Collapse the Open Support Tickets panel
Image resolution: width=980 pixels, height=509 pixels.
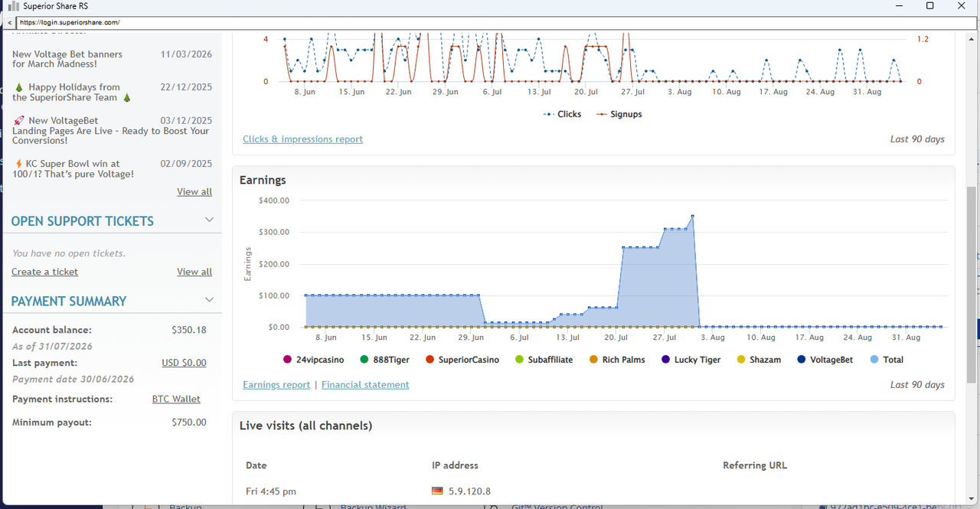(x=209, y=220)
